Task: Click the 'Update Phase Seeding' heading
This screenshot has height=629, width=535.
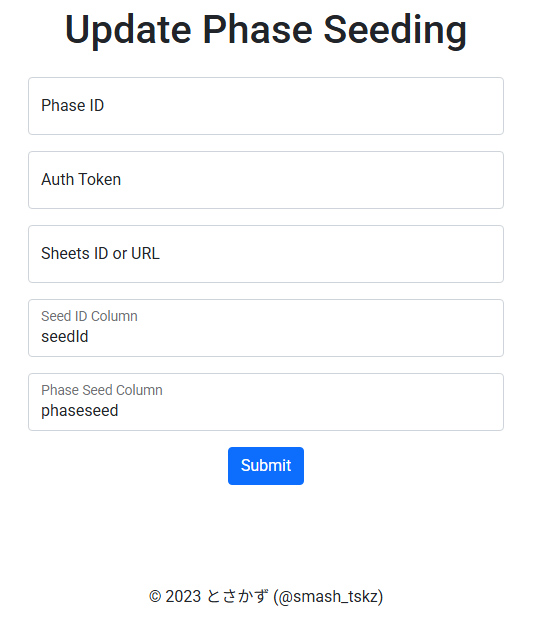Action: click(267, 30)
